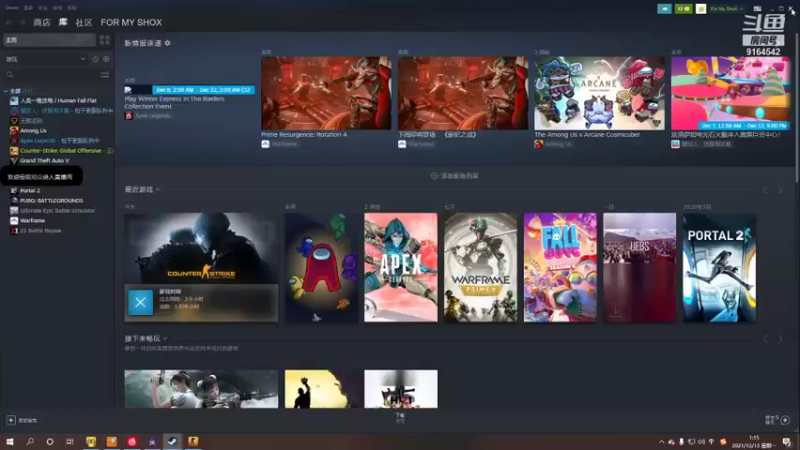The width and height of the screenshot is (800, 450).
Task: Open Task View on the taskbar
Action: 70,441
